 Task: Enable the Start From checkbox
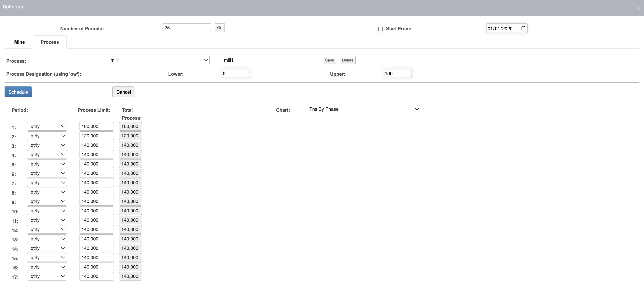click(x=380, y=29)
